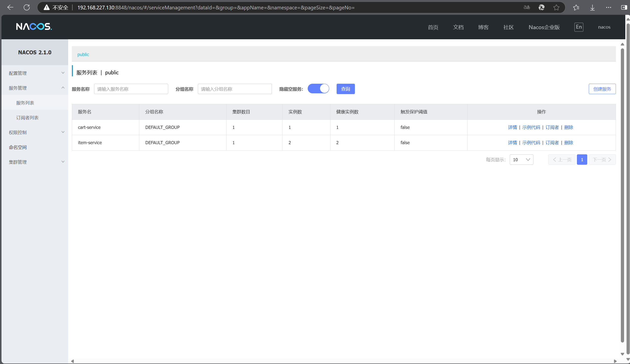Click the read aloud translate icon

point(527,7)
